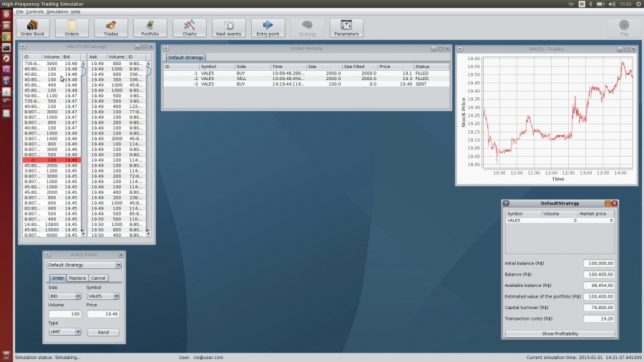
Task: Click the Show Profitability button
Action: pos(560,333)
